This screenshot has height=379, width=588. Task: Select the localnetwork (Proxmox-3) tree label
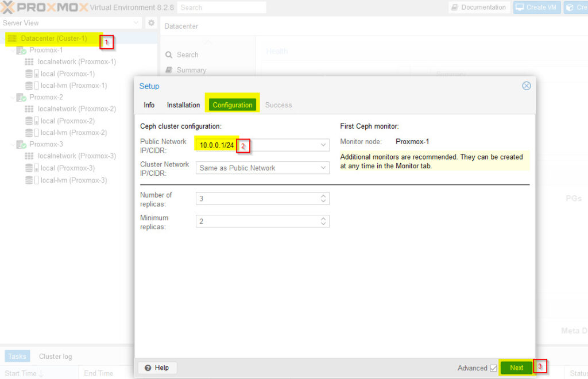(77, 156)
